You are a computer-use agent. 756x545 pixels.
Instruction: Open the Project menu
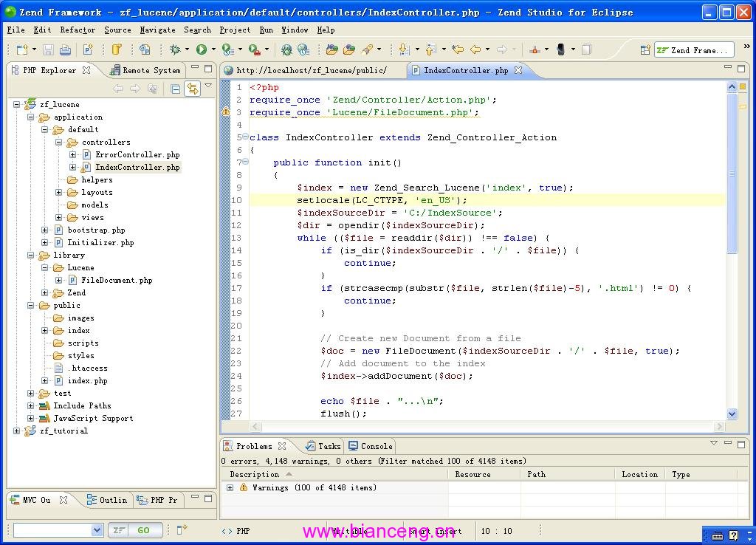pos(235,30)
